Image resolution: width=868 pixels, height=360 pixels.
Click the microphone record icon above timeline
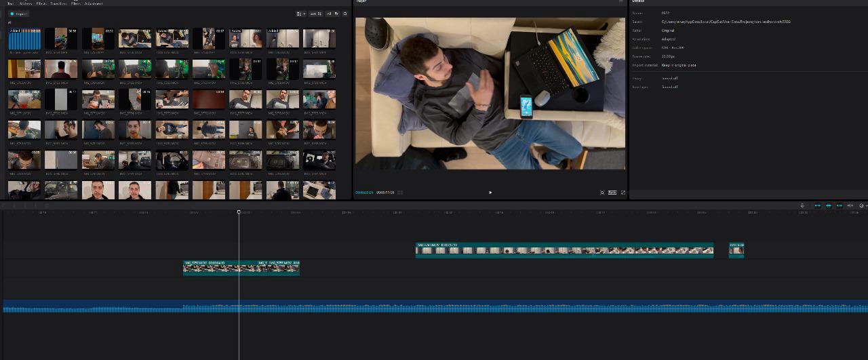802,205
